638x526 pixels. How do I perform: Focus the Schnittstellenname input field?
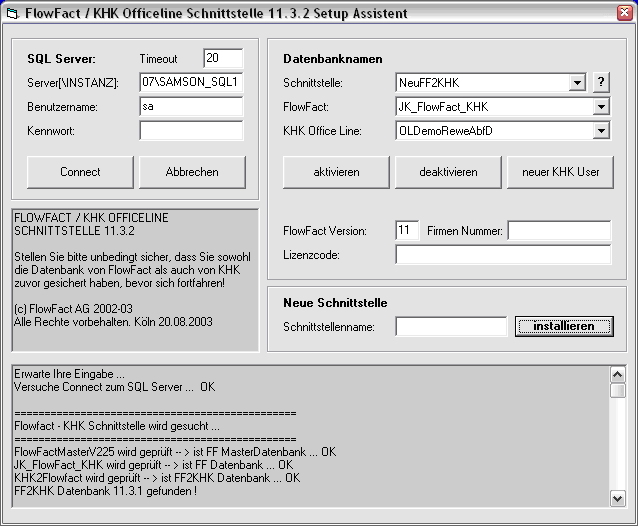coord(451,327)
